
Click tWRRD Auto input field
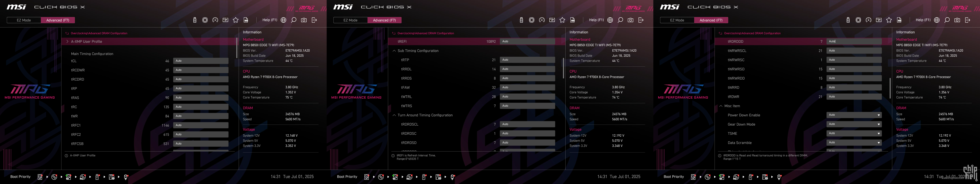point(854,88)
